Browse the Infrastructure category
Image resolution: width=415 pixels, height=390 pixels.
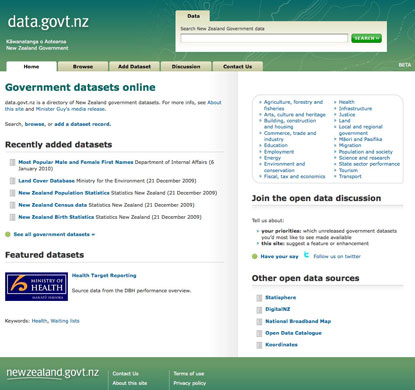pos(355,108)
